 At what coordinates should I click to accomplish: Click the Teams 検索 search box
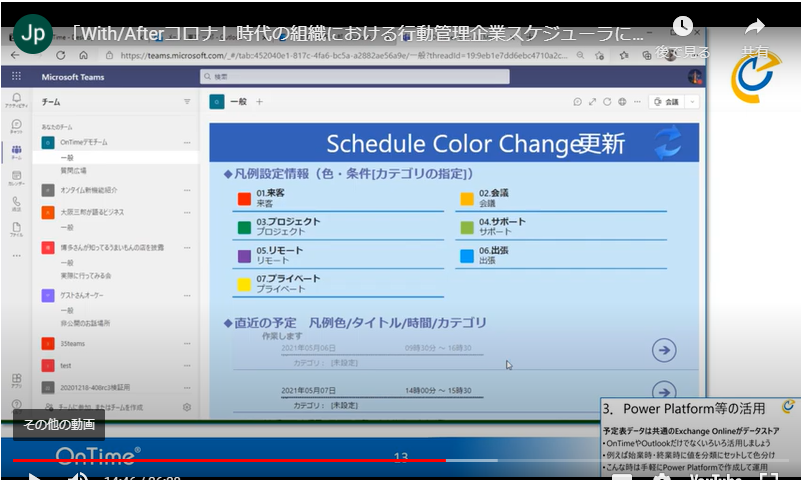tap(355, 77)
